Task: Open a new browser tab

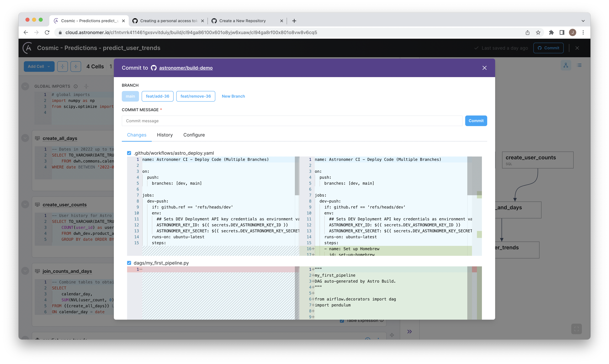Action: click(294, 21)
